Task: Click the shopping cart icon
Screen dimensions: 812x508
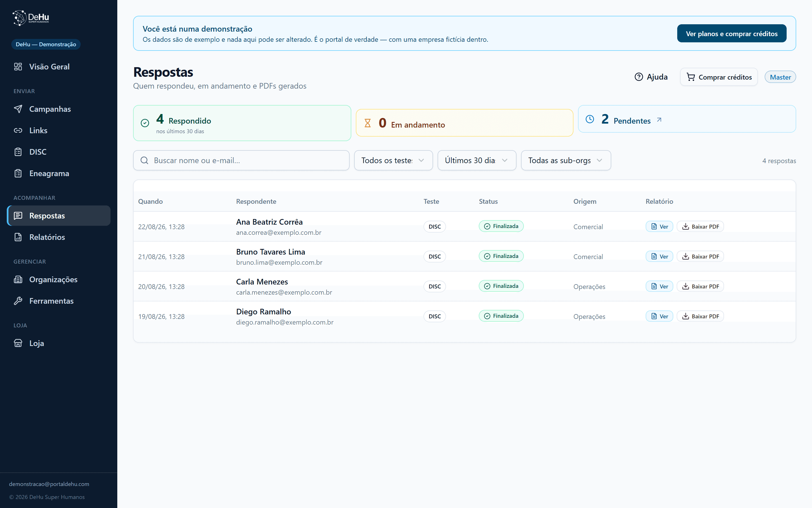Action: (x=690, y=77)
